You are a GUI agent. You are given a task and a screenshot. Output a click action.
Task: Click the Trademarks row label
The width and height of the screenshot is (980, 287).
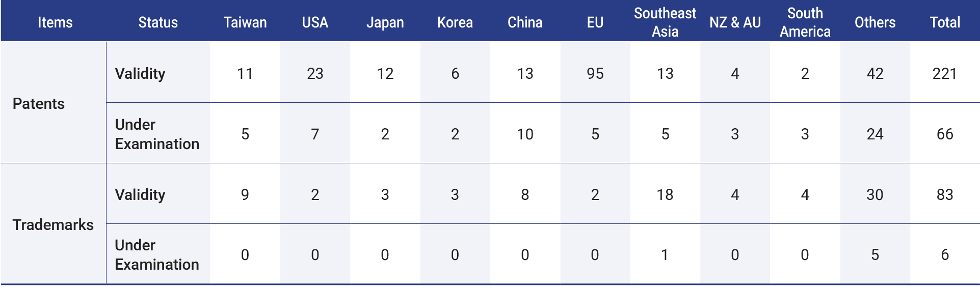click(53, 225)
